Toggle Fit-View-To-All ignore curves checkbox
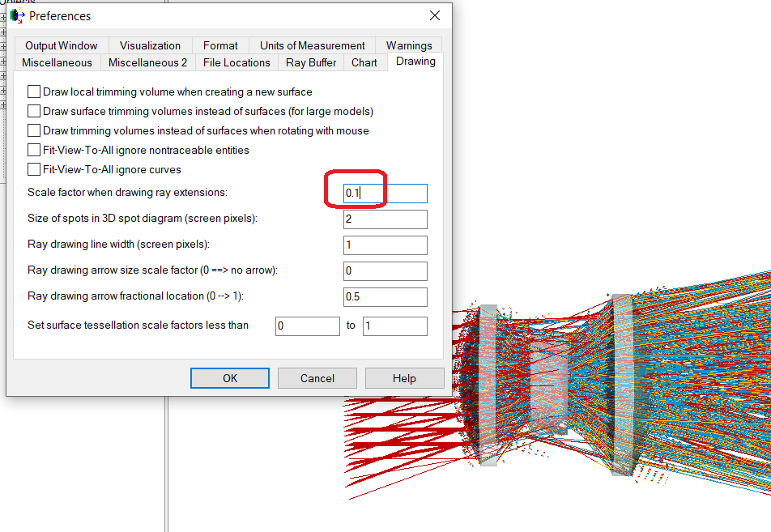This screenshot has height=532, width=771. [x=34, y=169]
